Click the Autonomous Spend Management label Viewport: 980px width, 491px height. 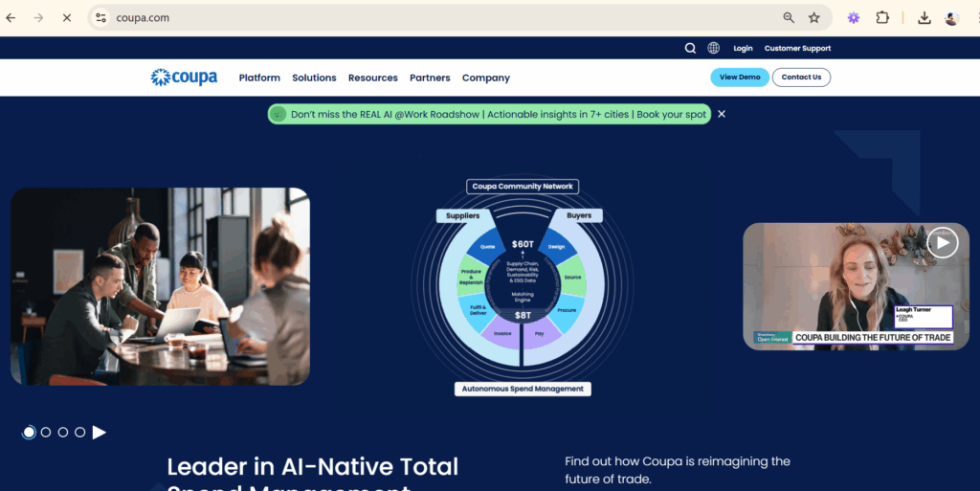[523, 389]
